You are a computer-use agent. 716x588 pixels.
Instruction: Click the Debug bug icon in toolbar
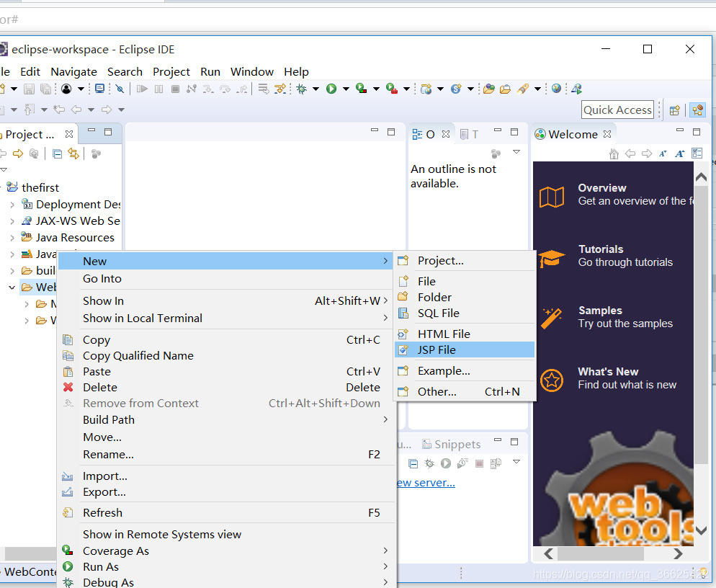coord(301,89)
